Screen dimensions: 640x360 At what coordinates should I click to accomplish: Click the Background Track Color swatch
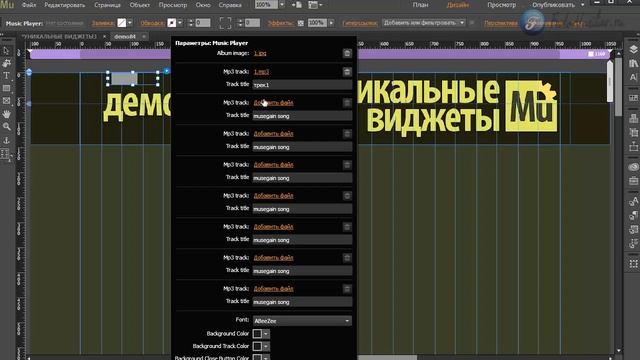pos(258,346)
